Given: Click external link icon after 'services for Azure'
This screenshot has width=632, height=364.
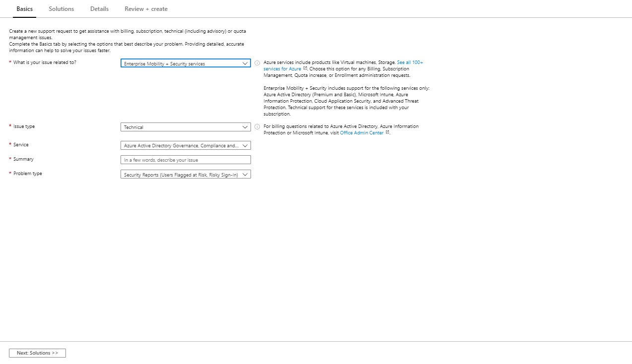Looking at the screenshot, I should [x=305, y=68].
